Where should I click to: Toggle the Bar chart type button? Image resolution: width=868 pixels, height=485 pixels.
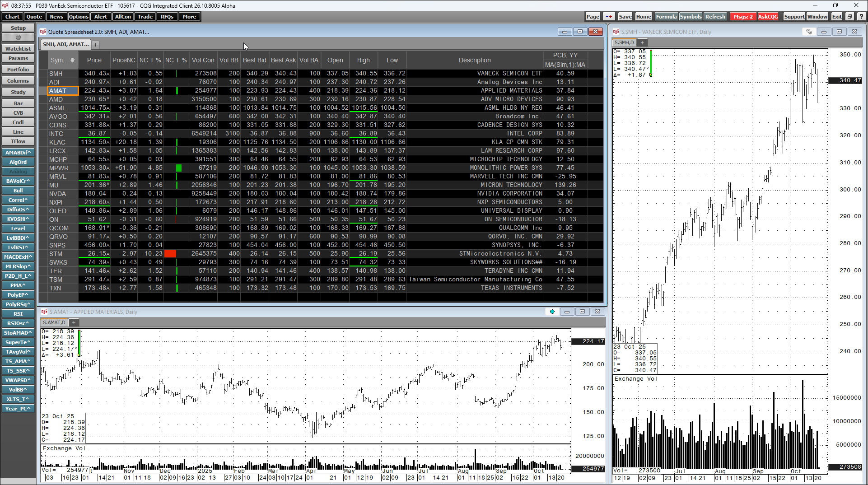click(18, 103)
